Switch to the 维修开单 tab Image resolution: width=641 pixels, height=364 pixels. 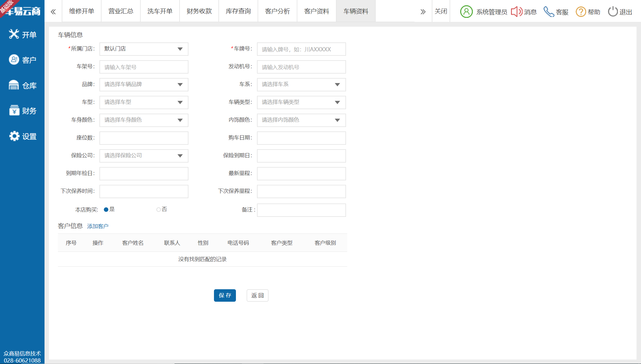click(82, 11)
